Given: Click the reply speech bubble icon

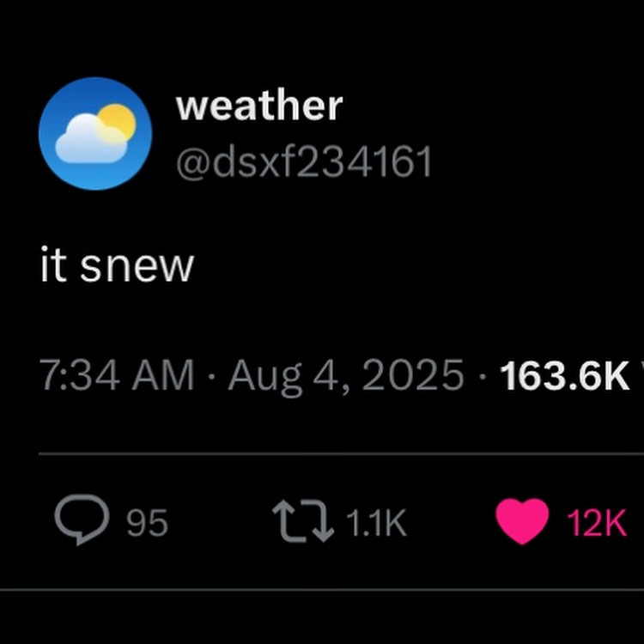Looking at the screenshot, I should pyautogui.click(x=82, y=521).
